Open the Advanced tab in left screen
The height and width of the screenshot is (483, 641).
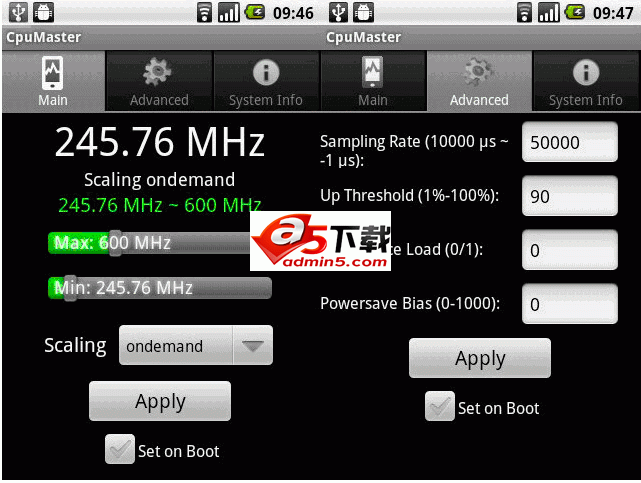point(159,81)
